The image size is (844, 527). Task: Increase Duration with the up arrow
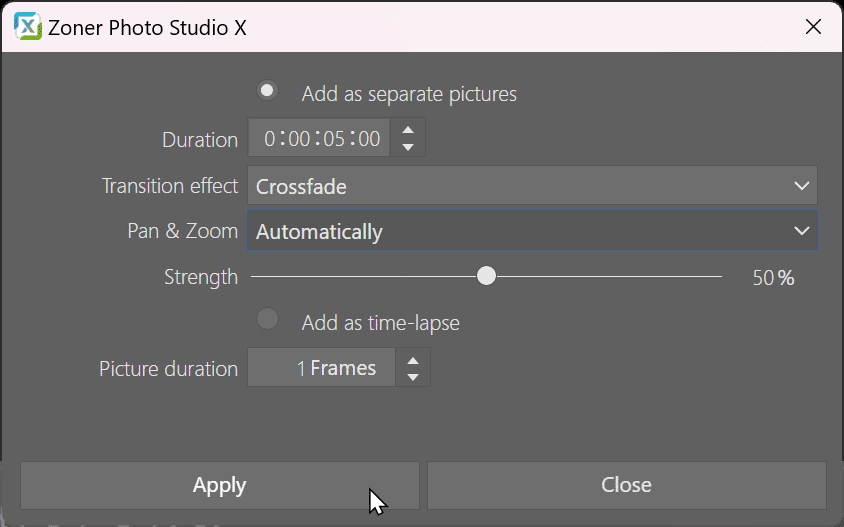[408, 130]
